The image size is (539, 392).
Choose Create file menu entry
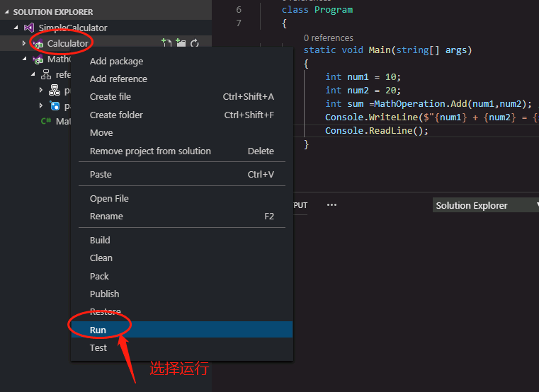tap(110, 97)
